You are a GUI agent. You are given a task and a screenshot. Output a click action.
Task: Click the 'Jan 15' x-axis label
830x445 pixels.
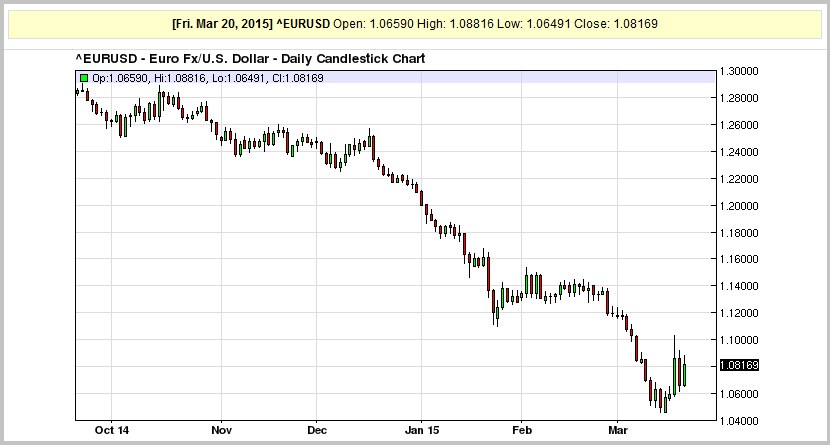421,430
